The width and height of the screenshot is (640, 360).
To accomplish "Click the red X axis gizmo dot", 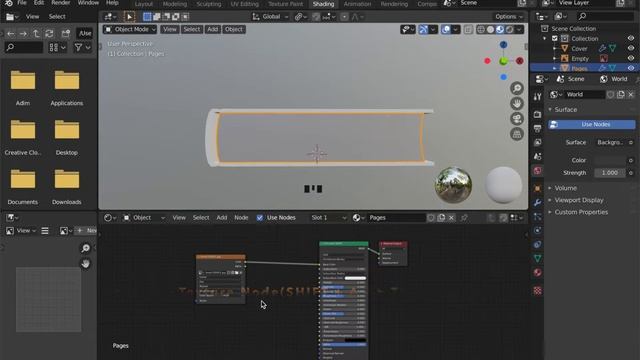I will click(520, 61).
